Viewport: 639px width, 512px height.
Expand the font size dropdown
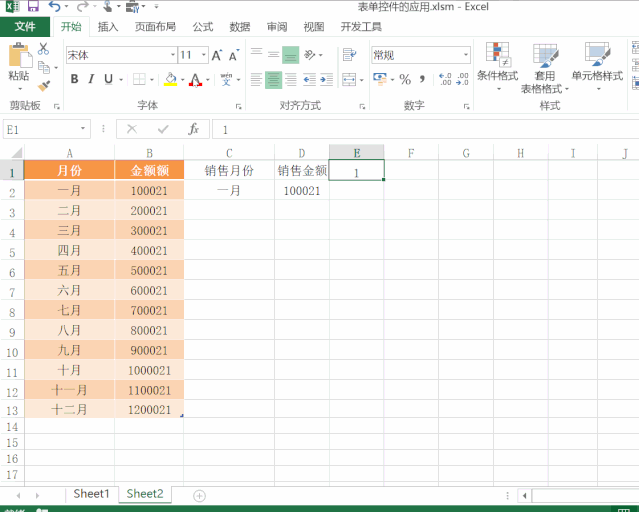204,55
